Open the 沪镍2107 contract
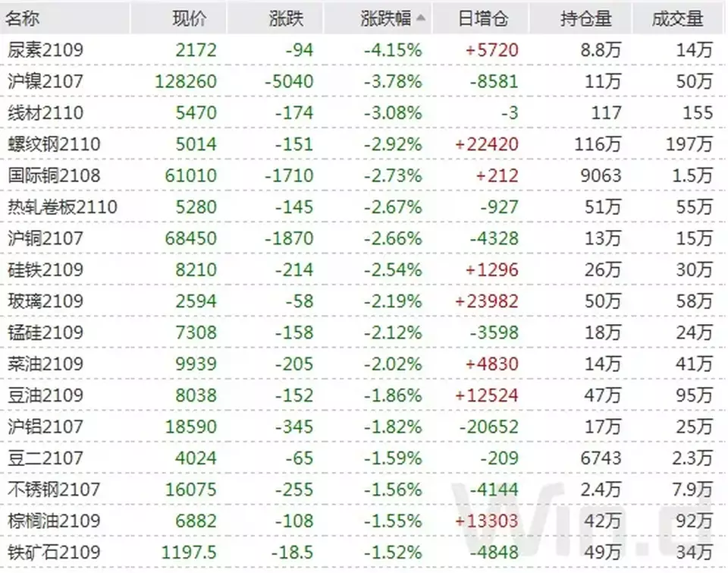 coord(45,81)
